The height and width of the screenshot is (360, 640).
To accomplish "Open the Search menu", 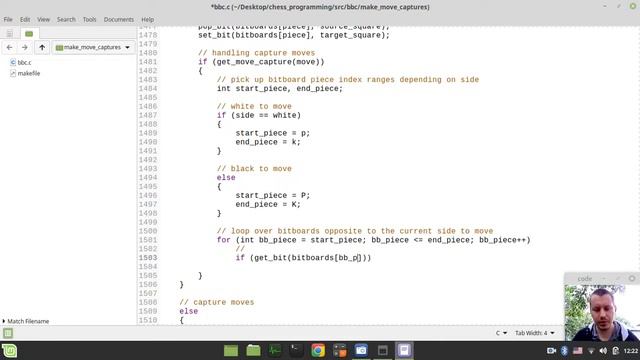I will [66, 19].
